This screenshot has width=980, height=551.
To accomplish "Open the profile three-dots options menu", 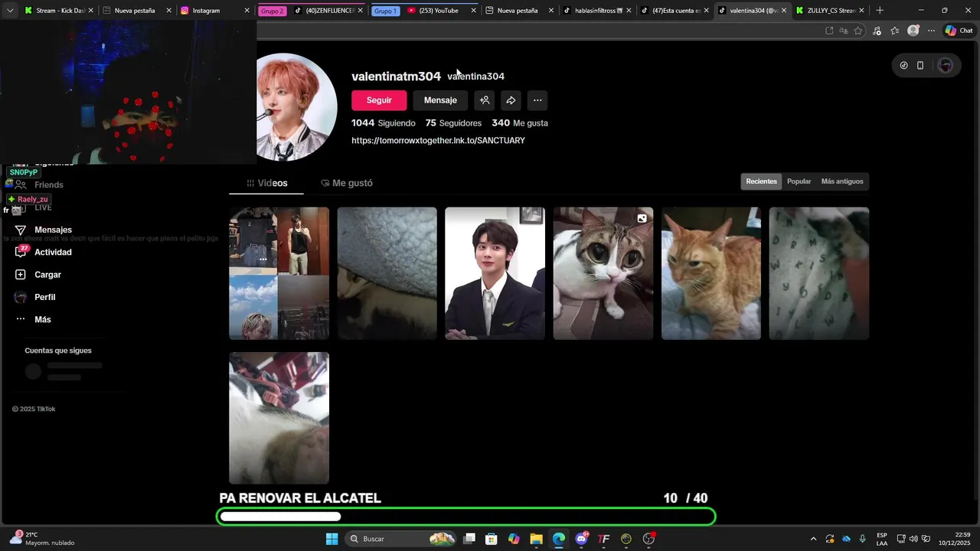I will (x=537, y=100).
